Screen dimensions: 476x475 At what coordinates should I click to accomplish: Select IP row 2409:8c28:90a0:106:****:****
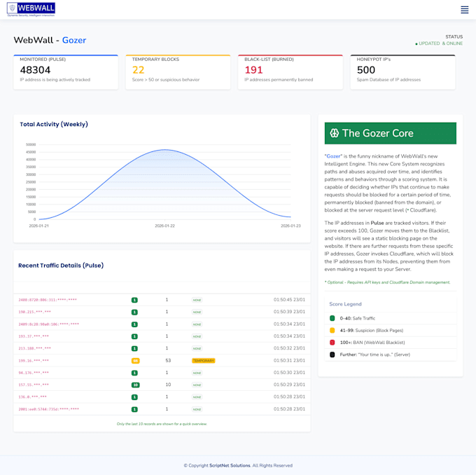pos(162,324)
